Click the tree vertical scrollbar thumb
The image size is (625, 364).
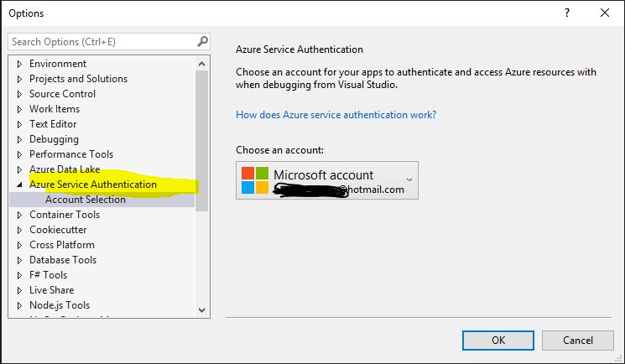201,140
